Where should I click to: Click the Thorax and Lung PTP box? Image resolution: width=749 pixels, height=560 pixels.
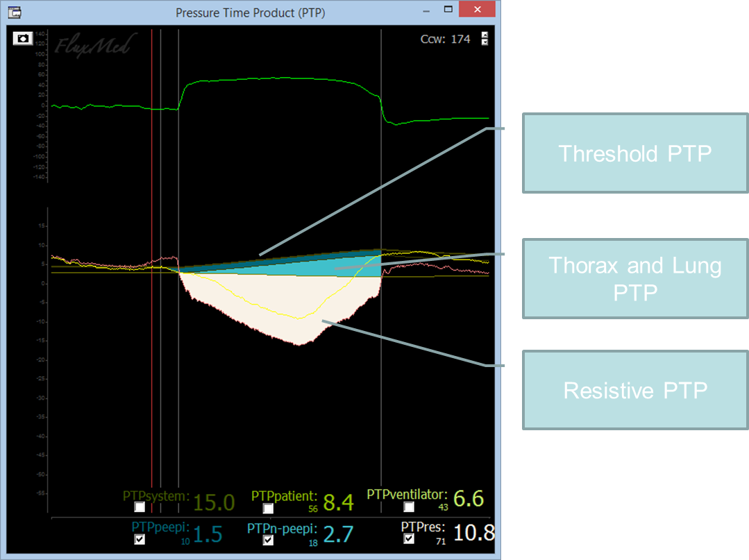[x=634, y=278]
